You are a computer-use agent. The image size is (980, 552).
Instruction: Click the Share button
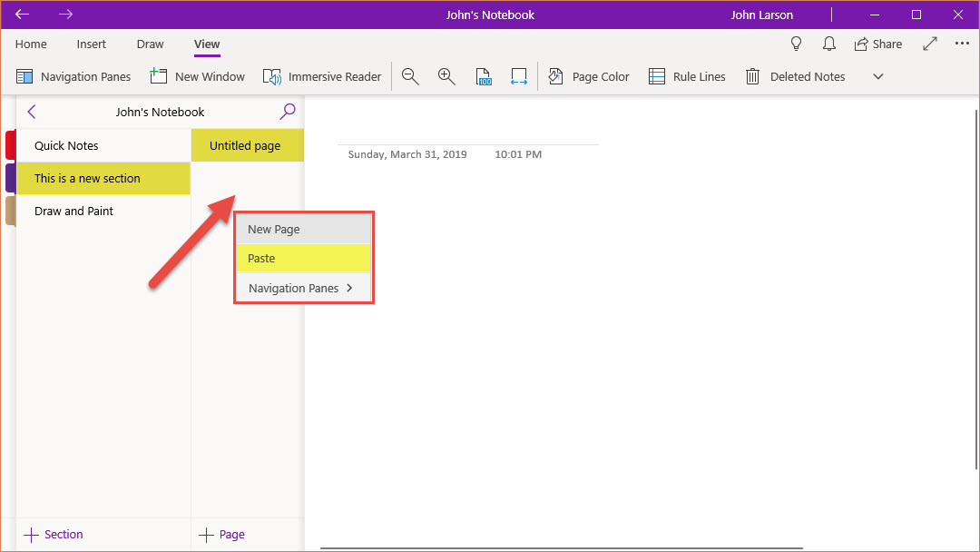(877, 44)
